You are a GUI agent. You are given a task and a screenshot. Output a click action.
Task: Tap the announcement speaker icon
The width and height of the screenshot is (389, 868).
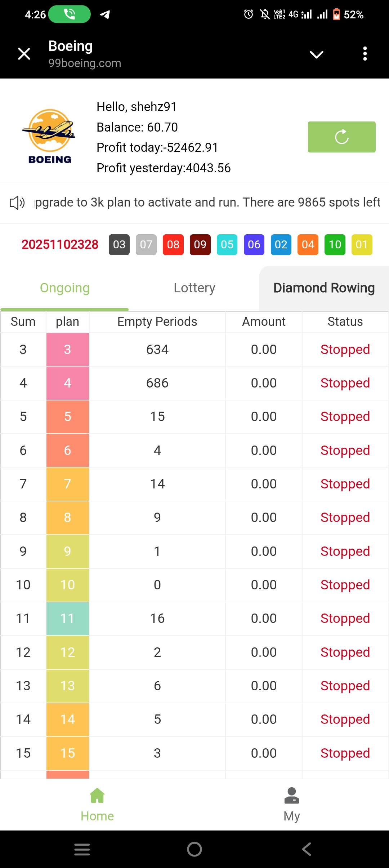[x=17, y=203]
